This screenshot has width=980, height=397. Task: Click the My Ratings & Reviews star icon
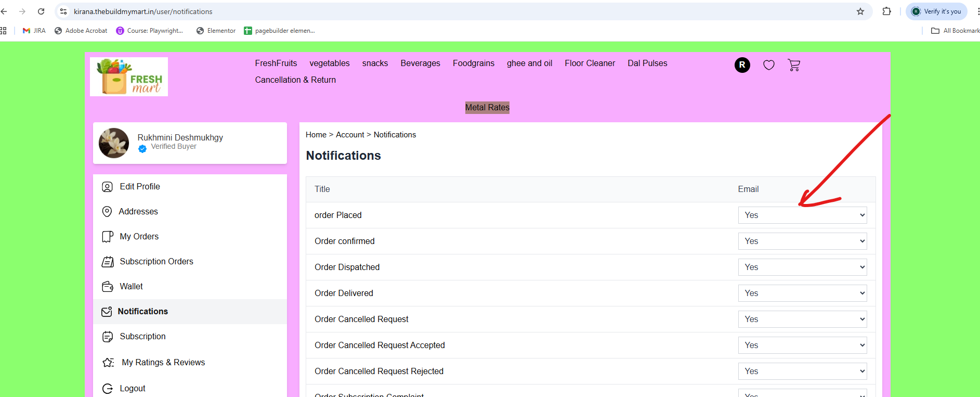coord(108,363)
